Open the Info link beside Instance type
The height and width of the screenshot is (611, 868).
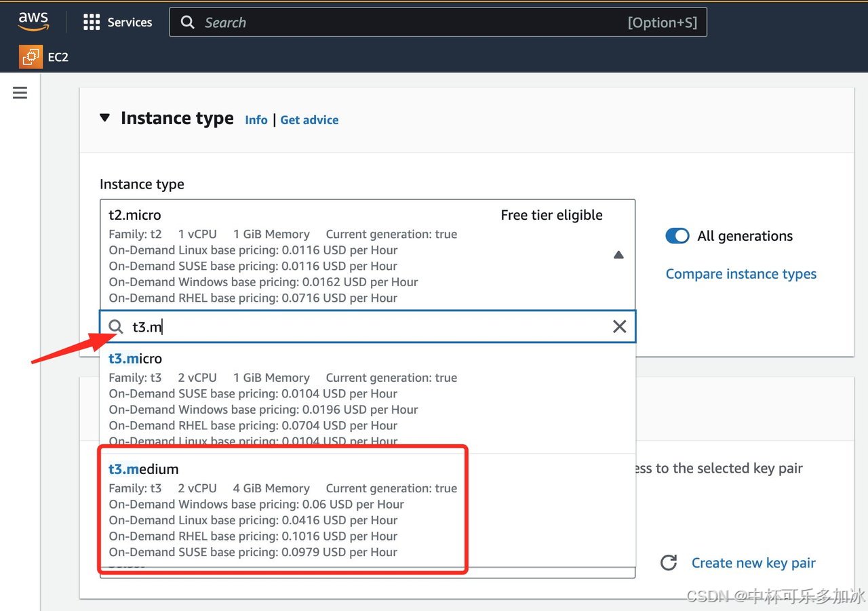coord(256,120)
